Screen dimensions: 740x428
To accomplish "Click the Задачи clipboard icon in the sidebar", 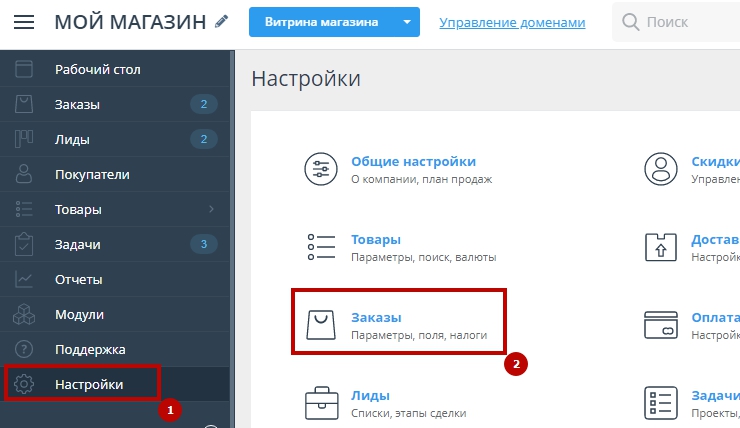I will coord(24,244).
